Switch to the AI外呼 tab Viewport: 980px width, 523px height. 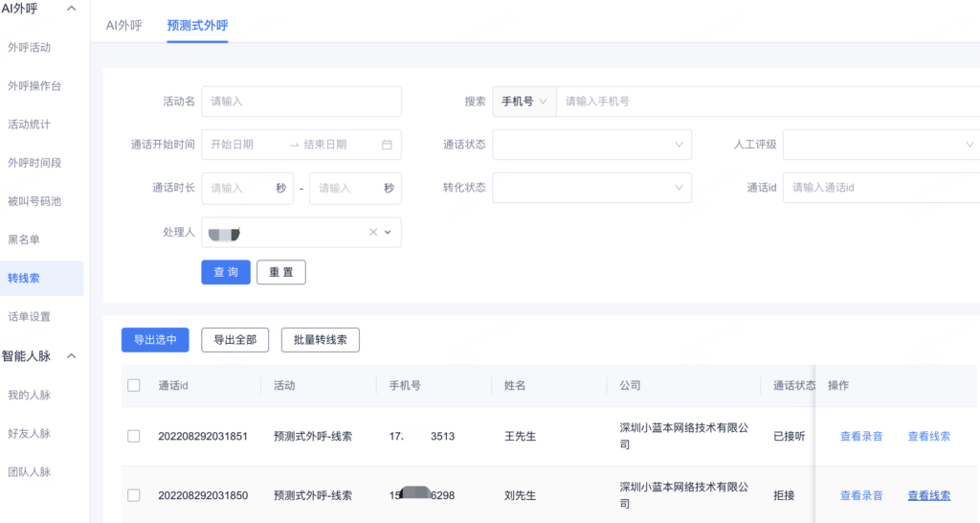coord(123,25)
